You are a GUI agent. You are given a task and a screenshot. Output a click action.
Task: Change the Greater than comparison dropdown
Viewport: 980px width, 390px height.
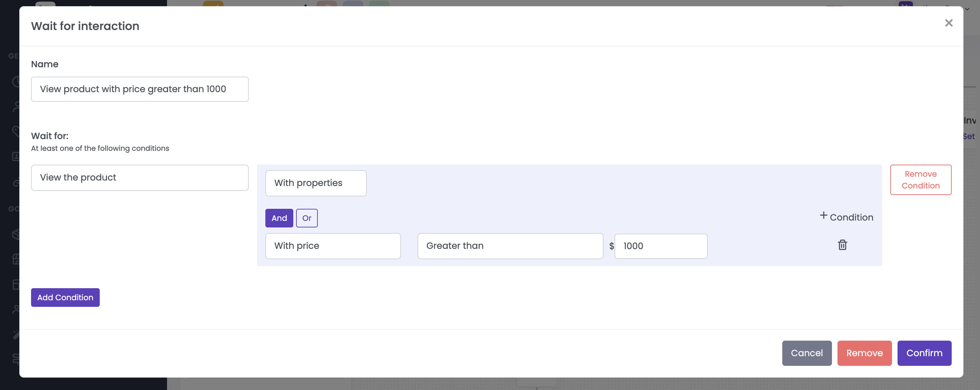pyautogui.click(x=510, y=246)
